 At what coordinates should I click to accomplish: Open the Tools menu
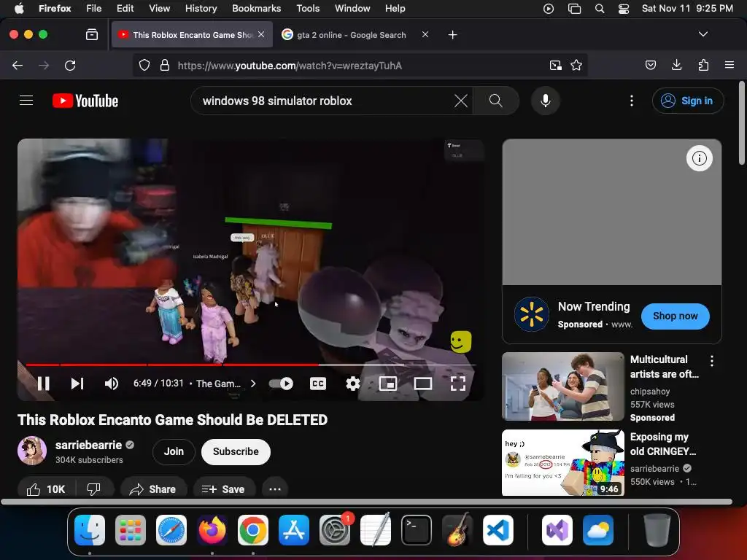click(308, 8)
